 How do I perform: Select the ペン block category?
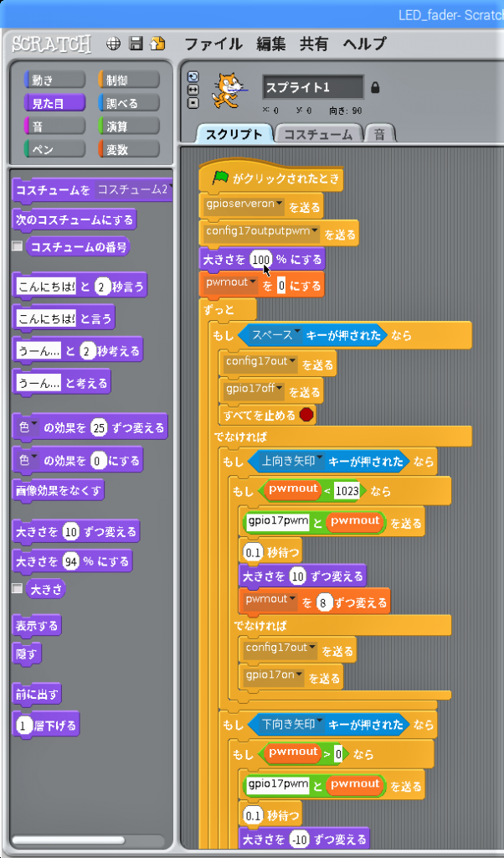[54, 149]
